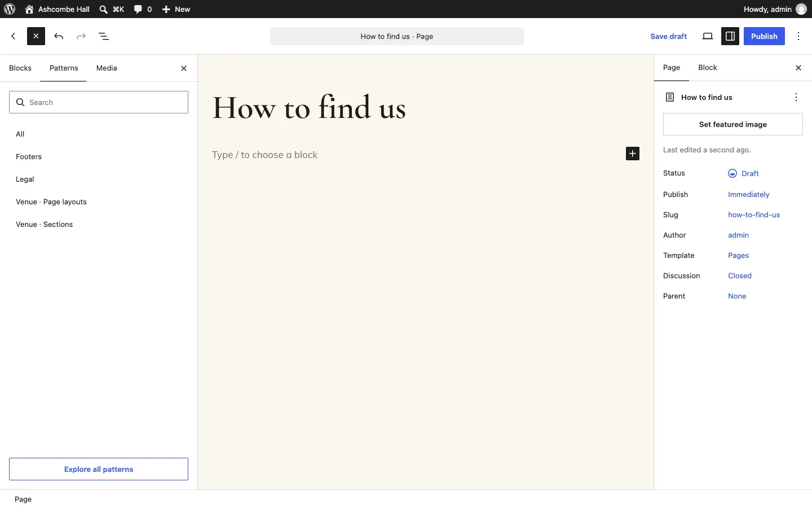
Task: Select the Footers pattern category
Action: pos(99,157)
